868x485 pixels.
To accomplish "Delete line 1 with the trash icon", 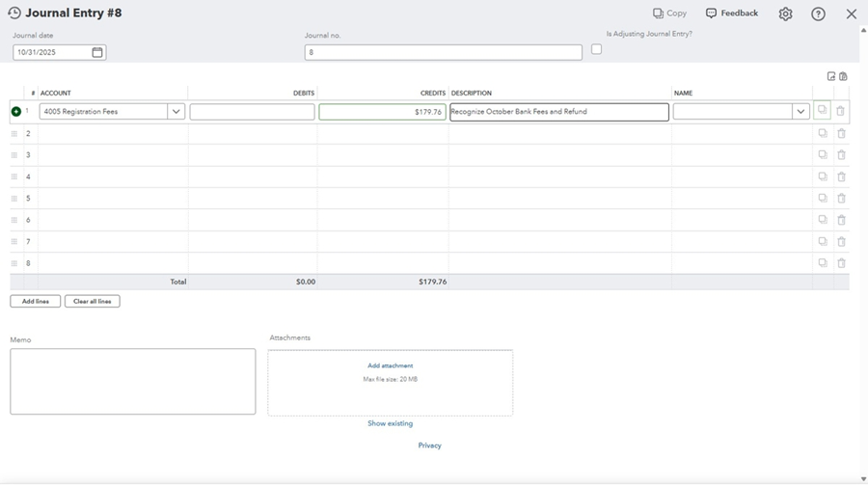I will coord(841,111).
